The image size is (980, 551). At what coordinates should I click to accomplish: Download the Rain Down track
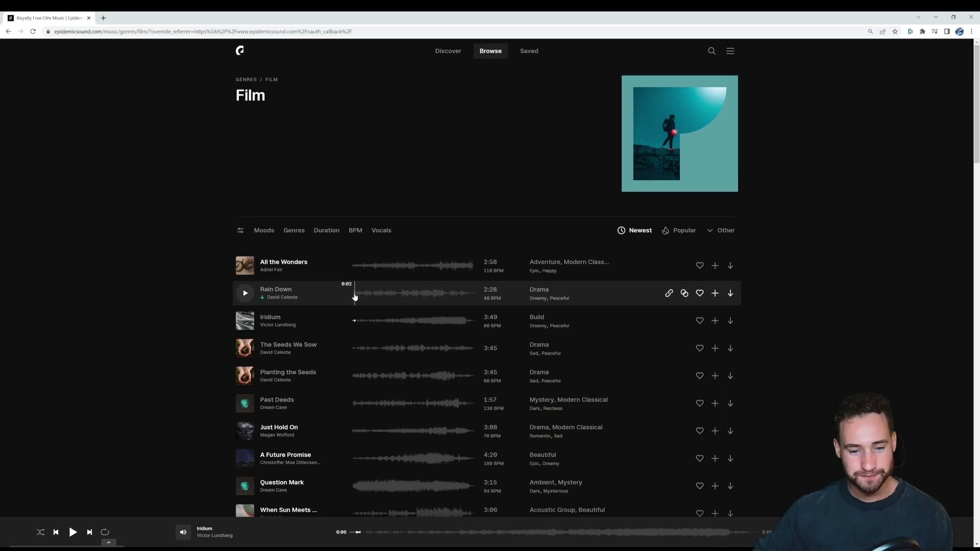(730, 293)
